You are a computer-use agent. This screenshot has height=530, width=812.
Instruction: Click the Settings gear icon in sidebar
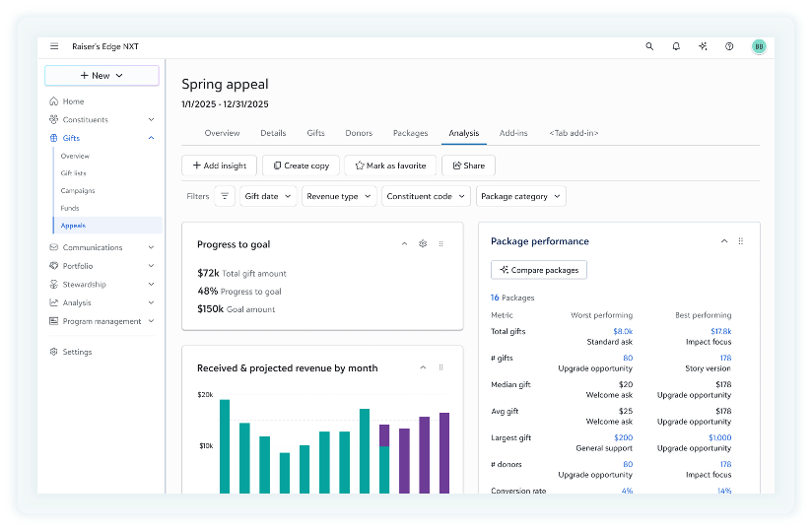click(x=54, y=352)
